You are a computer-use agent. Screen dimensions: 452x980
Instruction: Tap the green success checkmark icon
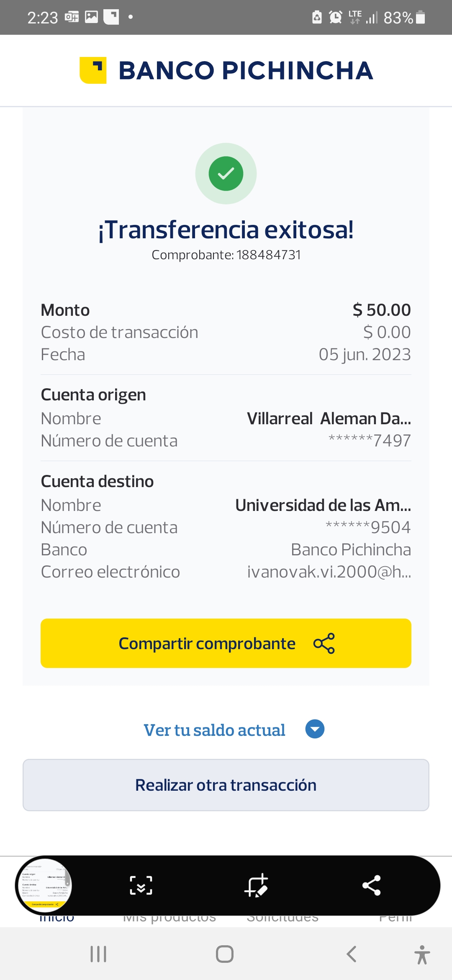226,173
